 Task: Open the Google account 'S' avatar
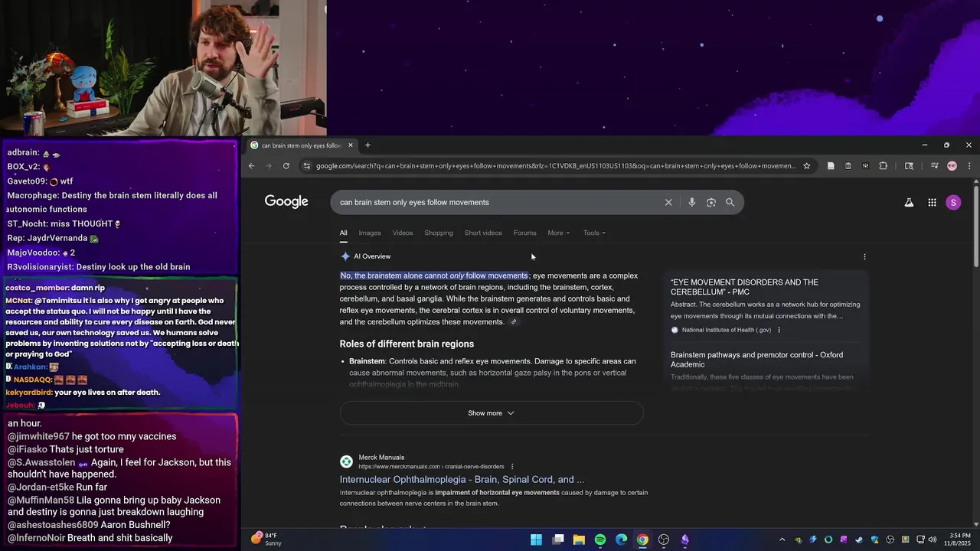pyautogui.click(x=953, y=203)
